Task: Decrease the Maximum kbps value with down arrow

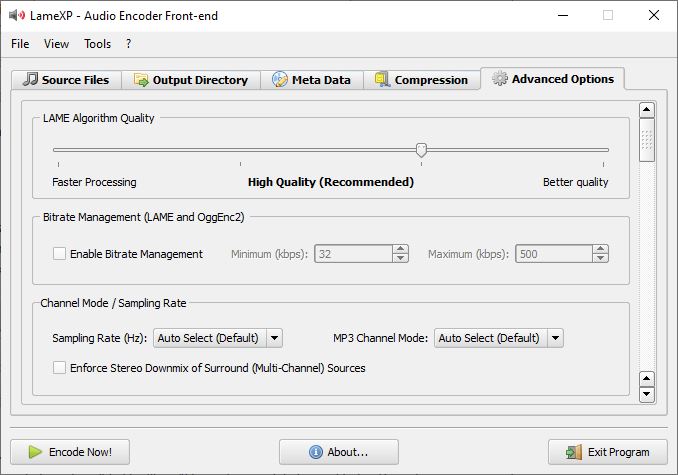Action: (601, 258)
